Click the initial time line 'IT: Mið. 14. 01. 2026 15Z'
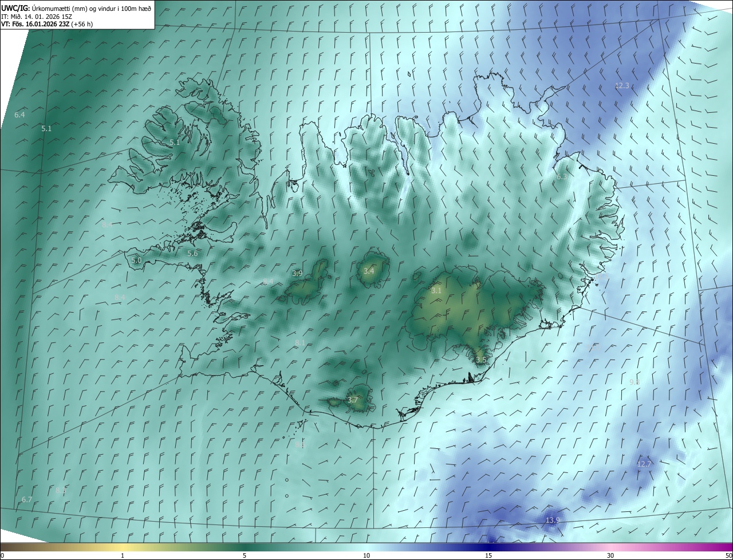733x560 pixels. click(37, 17)
